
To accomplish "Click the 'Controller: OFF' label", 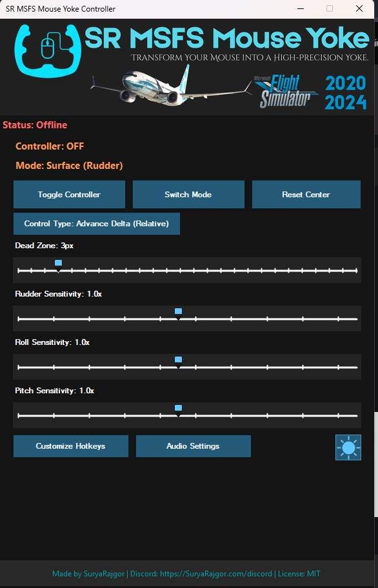I will click(x=50, y=146).
